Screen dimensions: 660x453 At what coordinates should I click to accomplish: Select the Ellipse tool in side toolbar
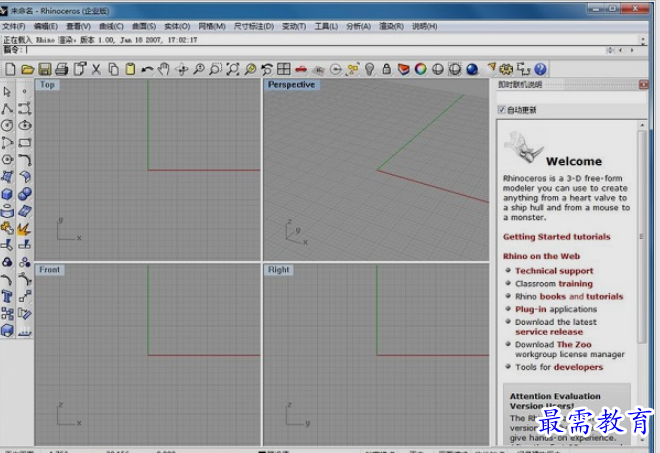(x=25, y=125)
